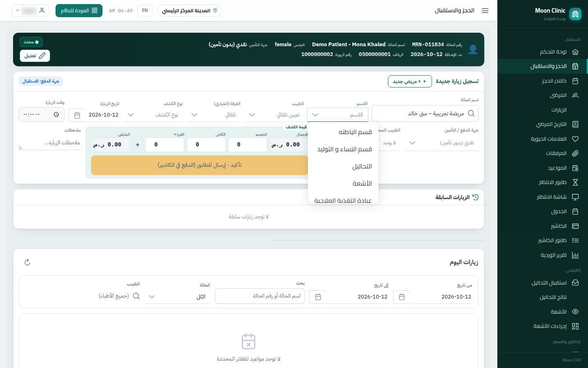Viewport: 588px width, 368px height.
Task: Click the refresh icon in زيارات اليوم
Action: coord(27,262)
